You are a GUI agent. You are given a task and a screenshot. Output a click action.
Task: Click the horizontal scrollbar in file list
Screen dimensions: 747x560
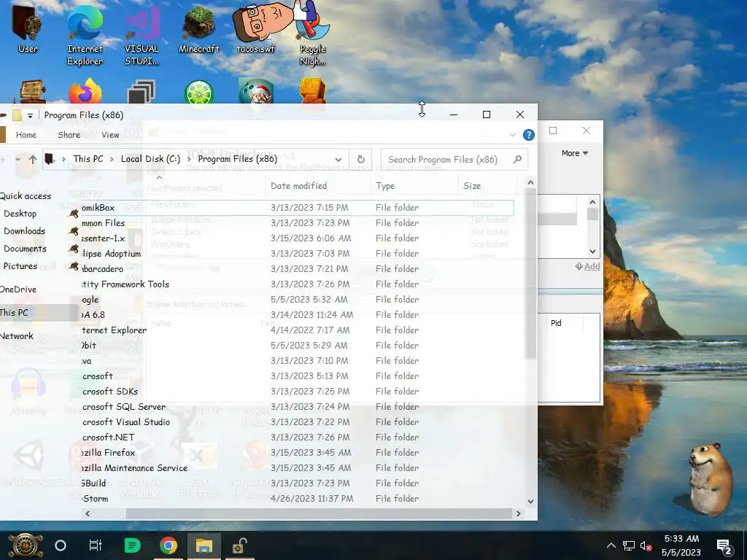319,514
